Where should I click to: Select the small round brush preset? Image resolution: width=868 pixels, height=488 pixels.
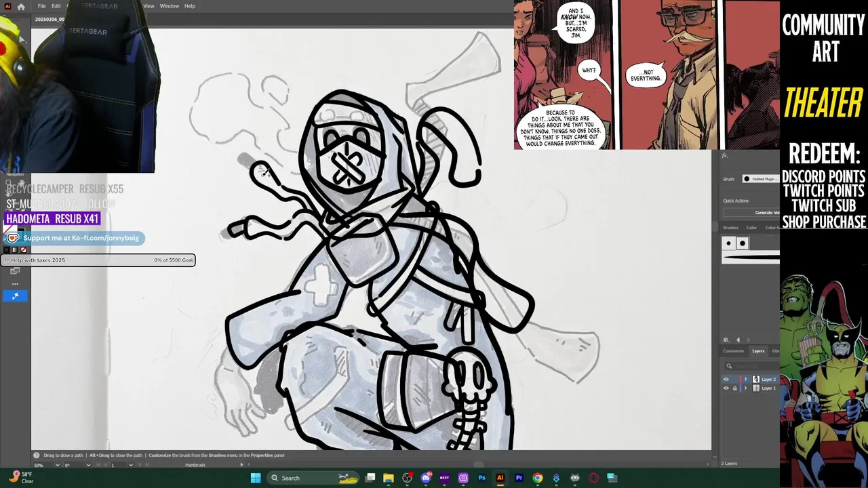(729, 243)
